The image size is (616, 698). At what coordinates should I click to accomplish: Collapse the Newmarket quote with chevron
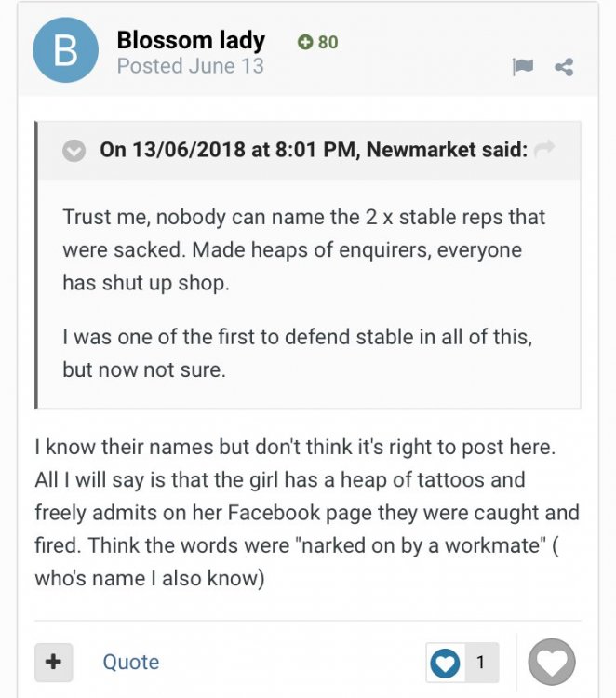pyautogui.click(x=74, y=151)
